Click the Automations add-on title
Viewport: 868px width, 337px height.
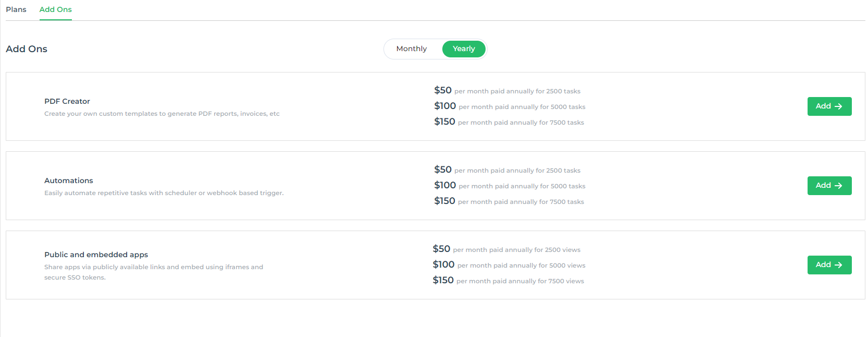(x=69, y=180)
